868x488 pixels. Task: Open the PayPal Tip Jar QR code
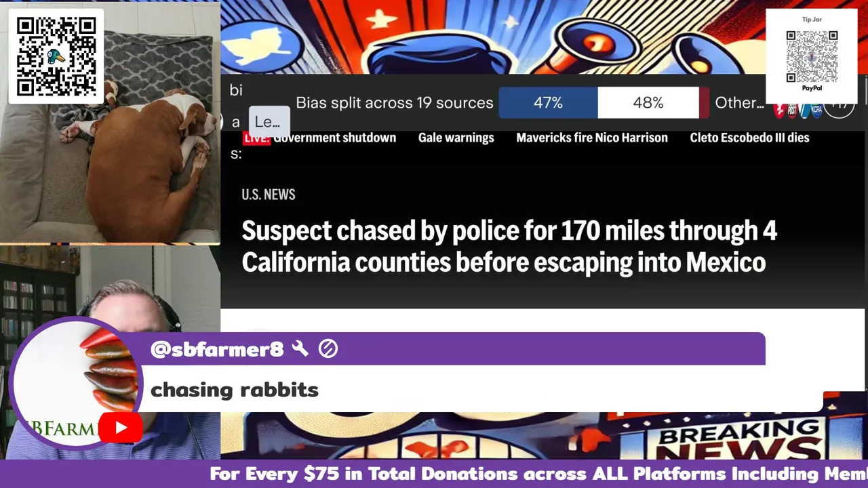tap(812, 56)
